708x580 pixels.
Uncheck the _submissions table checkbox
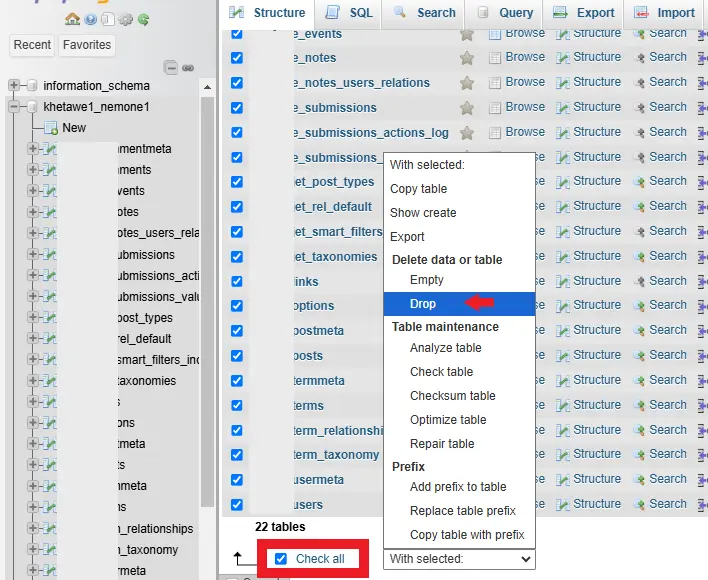(x=237, y=107)
